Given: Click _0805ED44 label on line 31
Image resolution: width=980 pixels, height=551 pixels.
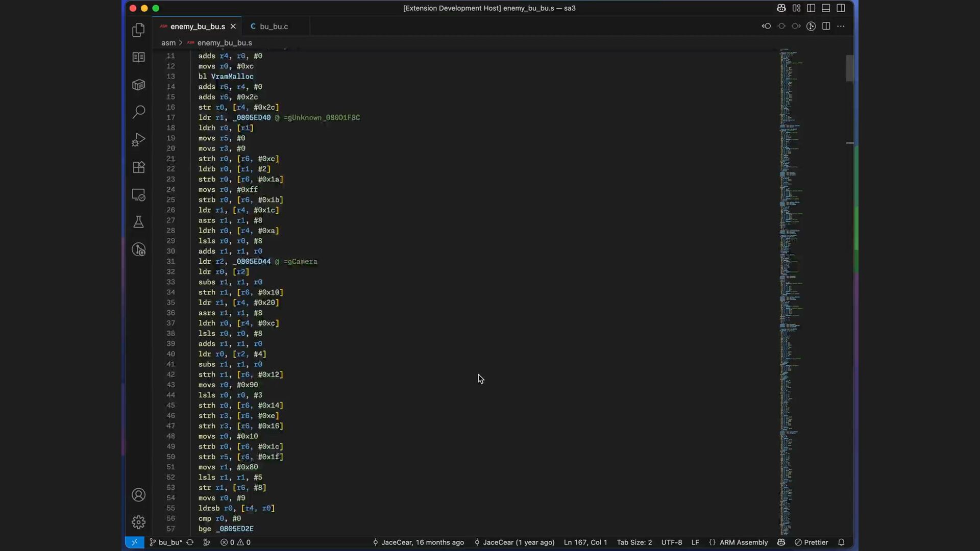Looking at the screenshot, I should (x=252, y=262).
